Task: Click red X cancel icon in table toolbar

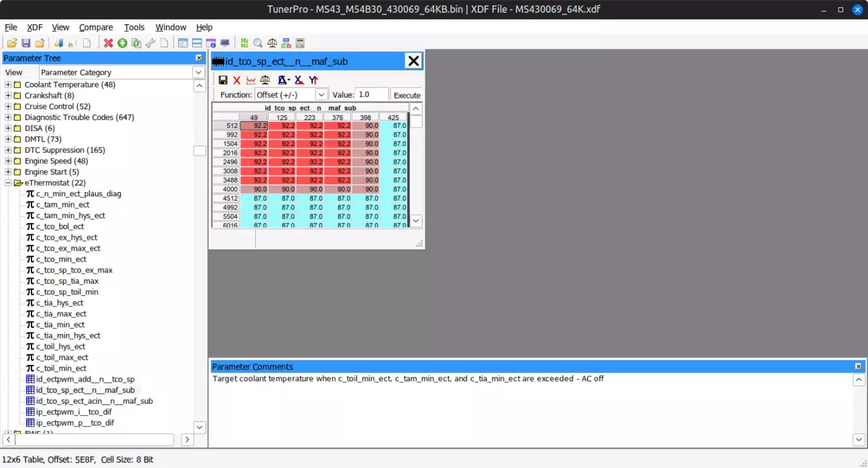Action: [236, 80]
